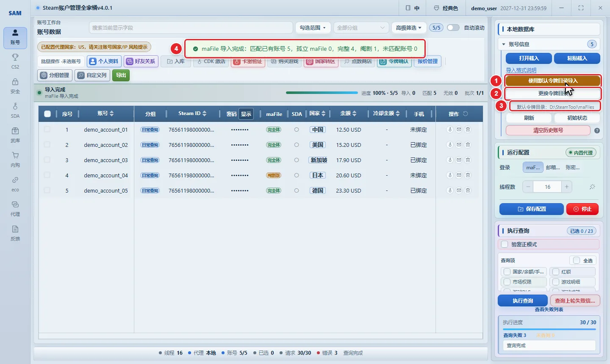
Task: Select SDA radio for demo_account_02
Action: tap(297, 145)
